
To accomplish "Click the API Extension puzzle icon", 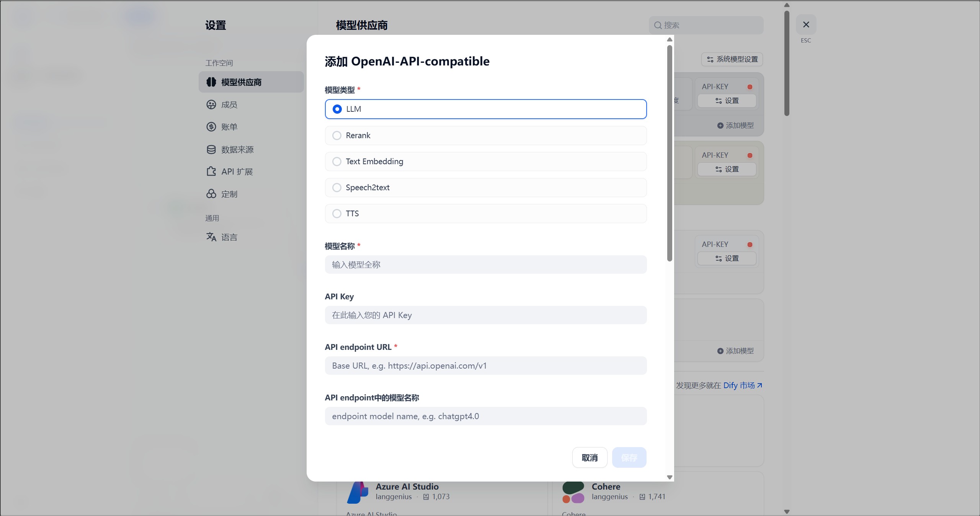I will (x=211, y=171).
